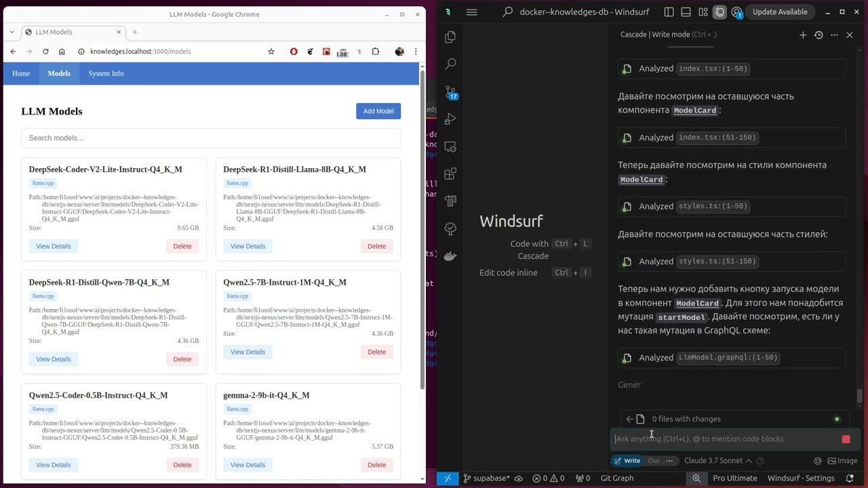Open the Explorer view in Windsurf activity bar
The height and width of the screenshot is (488, 868).
(450, 37)
